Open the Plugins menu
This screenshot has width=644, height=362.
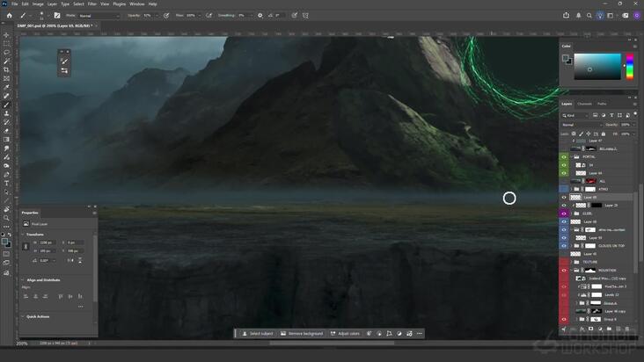coord(119,4)
